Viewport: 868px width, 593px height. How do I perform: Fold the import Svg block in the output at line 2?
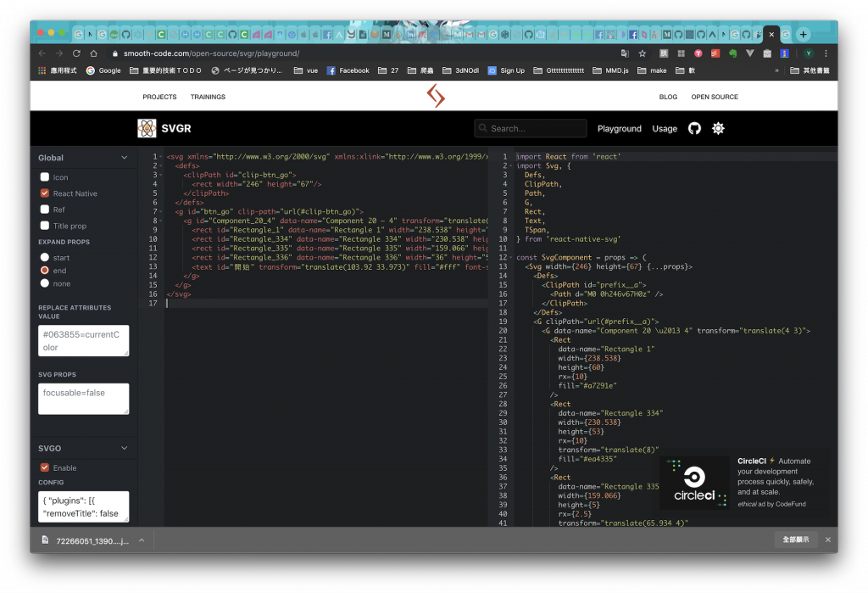(x=511, y=165)
